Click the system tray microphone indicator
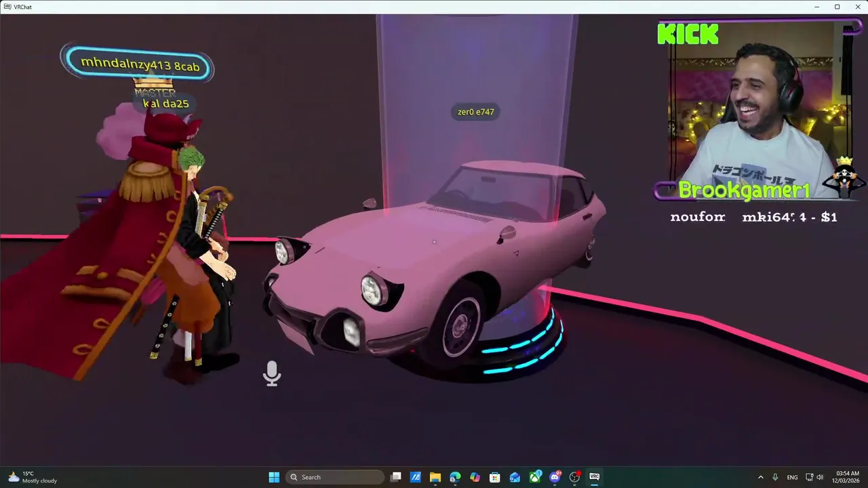868x488 pixels. 775,477
